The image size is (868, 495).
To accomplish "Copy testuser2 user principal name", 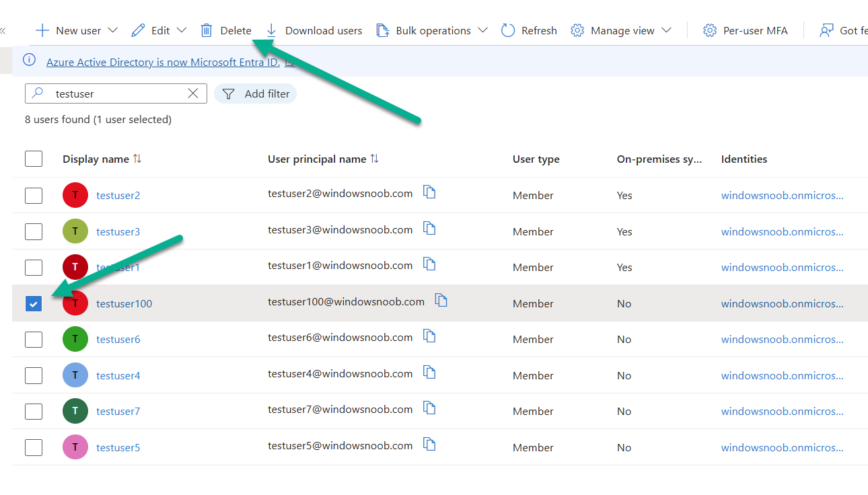I will point(429,192).
